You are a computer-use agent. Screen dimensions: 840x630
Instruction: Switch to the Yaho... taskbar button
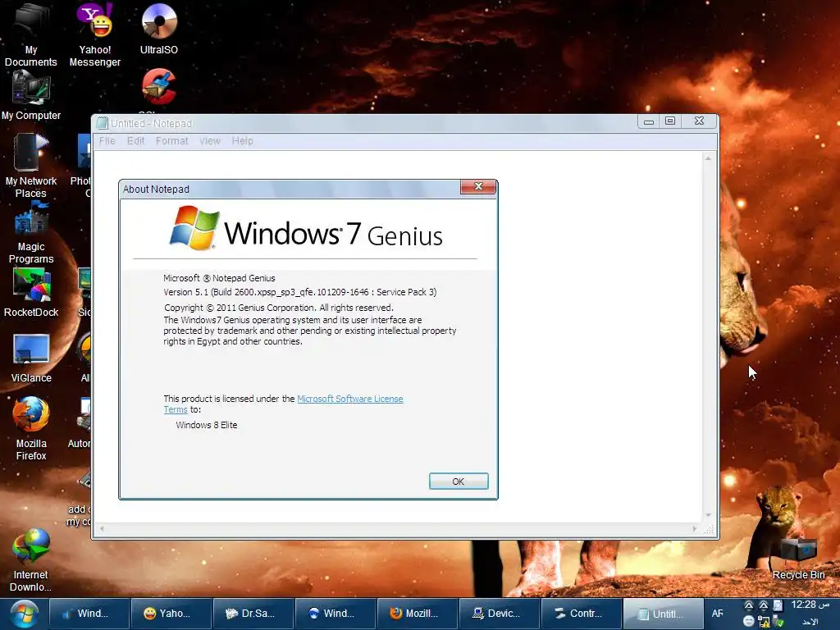(171, 614)
